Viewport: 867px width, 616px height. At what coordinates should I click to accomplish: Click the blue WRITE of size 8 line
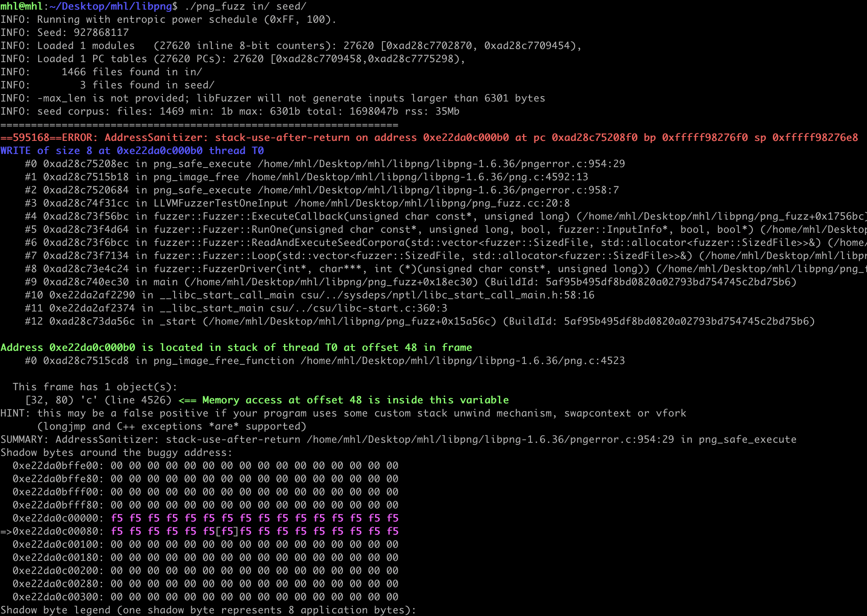(132, 150)
